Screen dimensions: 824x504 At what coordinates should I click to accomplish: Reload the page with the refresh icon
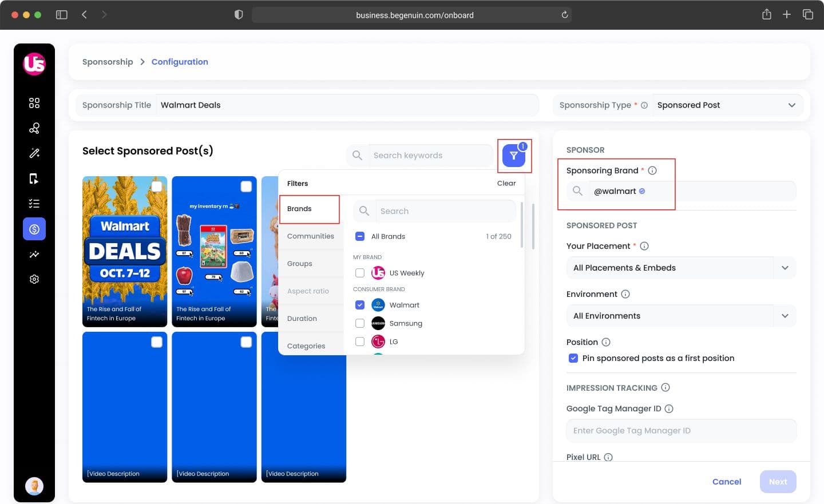pyautogui.click(x=565, y=15)
